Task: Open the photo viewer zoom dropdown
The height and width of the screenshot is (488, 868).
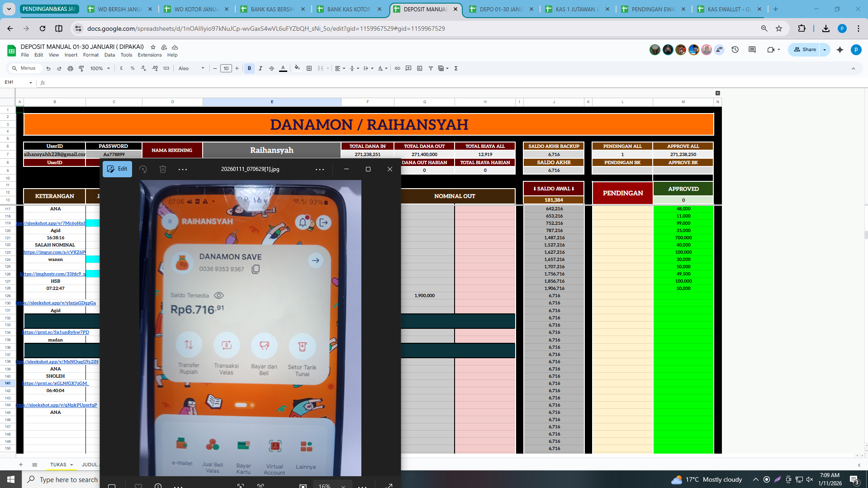Action: pyautogui.click(x=332, y=486)
